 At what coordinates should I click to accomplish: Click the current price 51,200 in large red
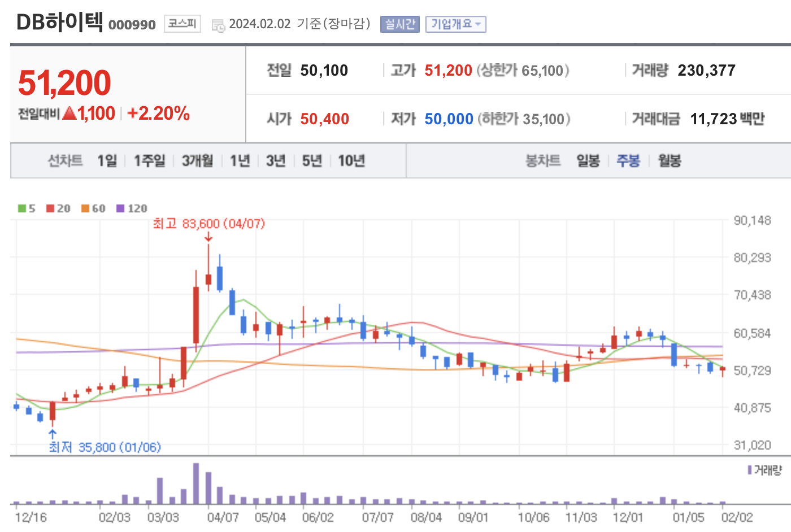[x=64, y=83]
